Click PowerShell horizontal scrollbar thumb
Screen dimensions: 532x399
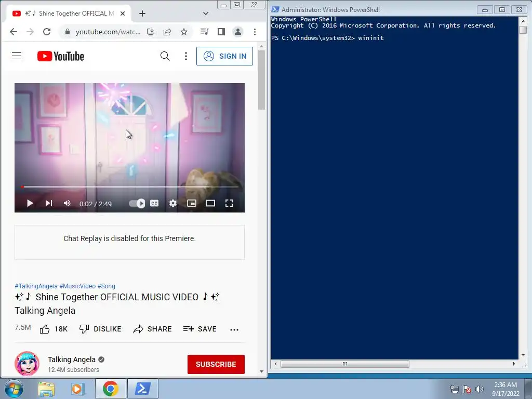pyautogui.click(x=345, y=364)
